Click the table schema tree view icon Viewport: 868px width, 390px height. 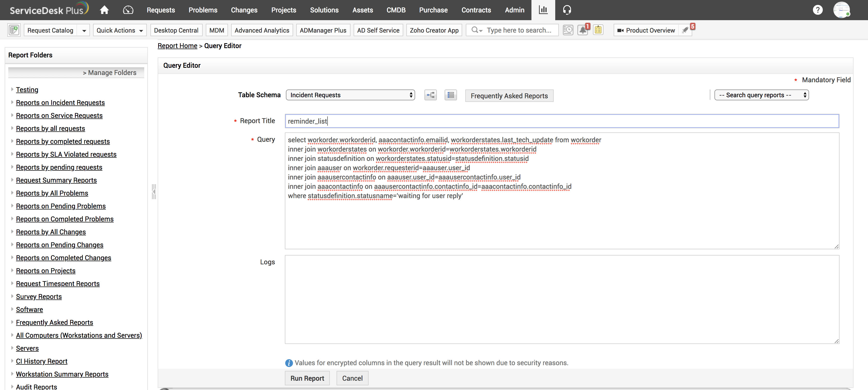coord(430,95)
